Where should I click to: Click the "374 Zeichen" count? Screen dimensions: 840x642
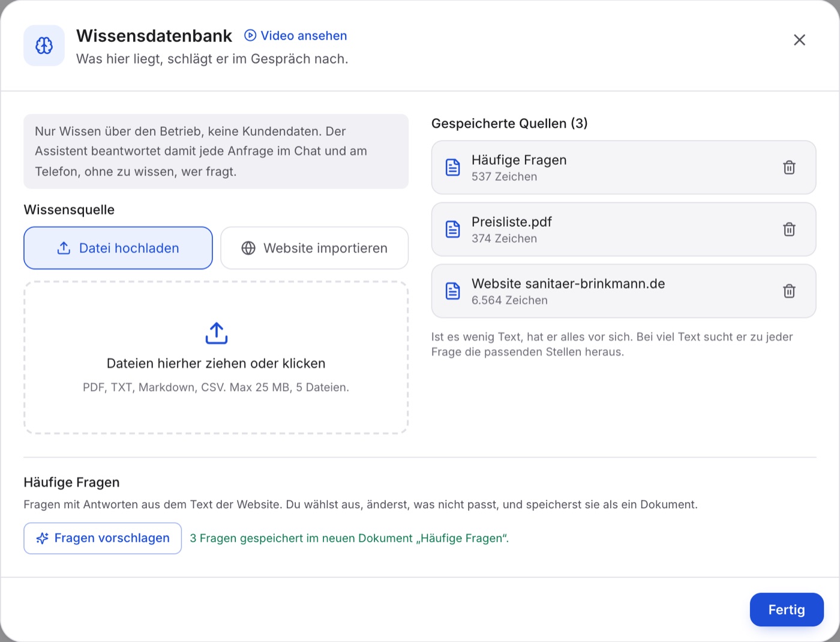click(x=504, y=239)
